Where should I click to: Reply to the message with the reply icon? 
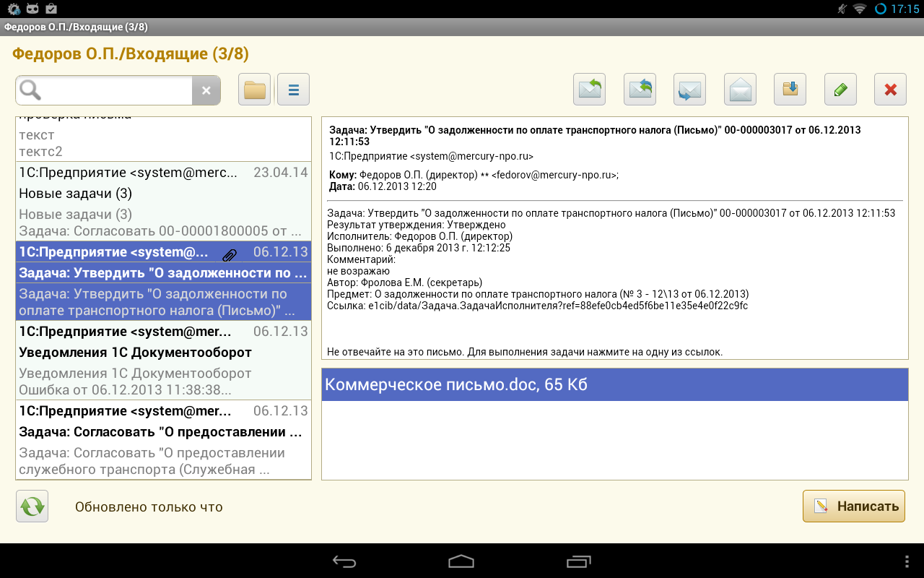click(590, 90)
